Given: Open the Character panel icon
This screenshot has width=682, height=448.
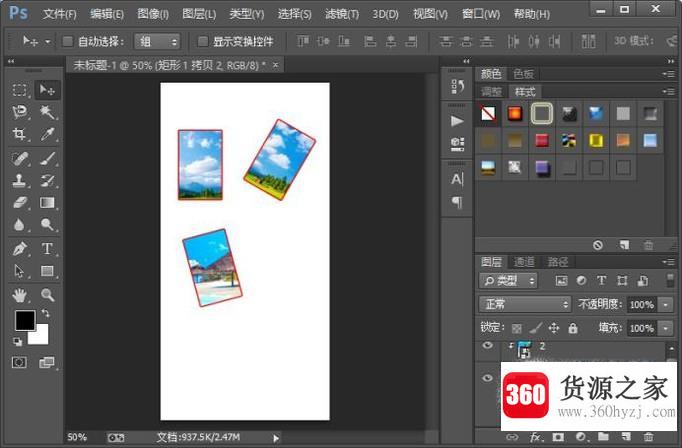Looking at the screenshot, I should 457,179.
